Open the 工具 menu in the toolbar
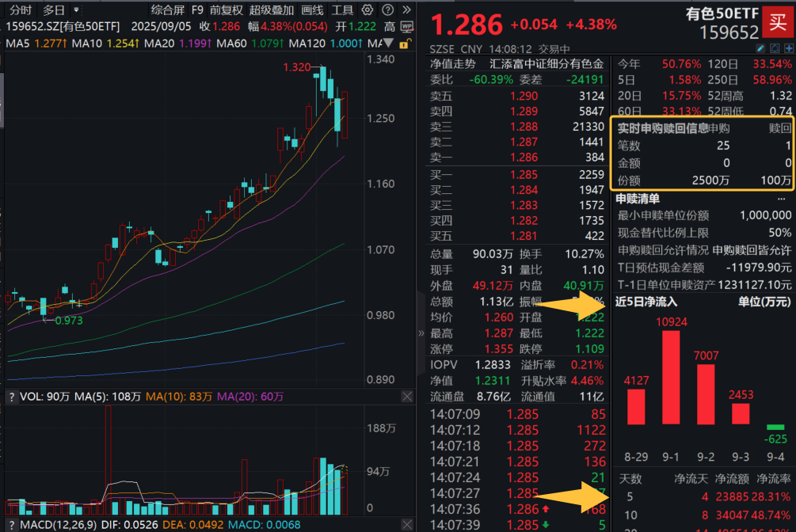 (345, 9)
